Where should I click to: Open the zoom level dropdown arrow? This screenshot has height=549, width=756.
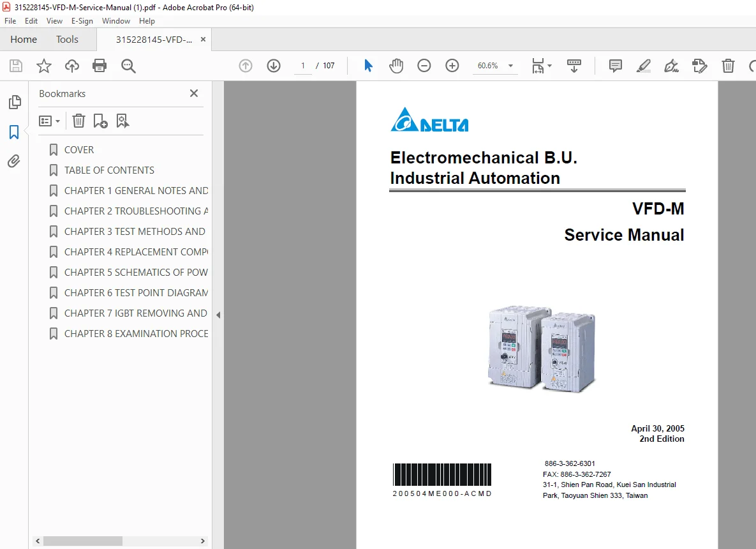click(x=510, y=66)
